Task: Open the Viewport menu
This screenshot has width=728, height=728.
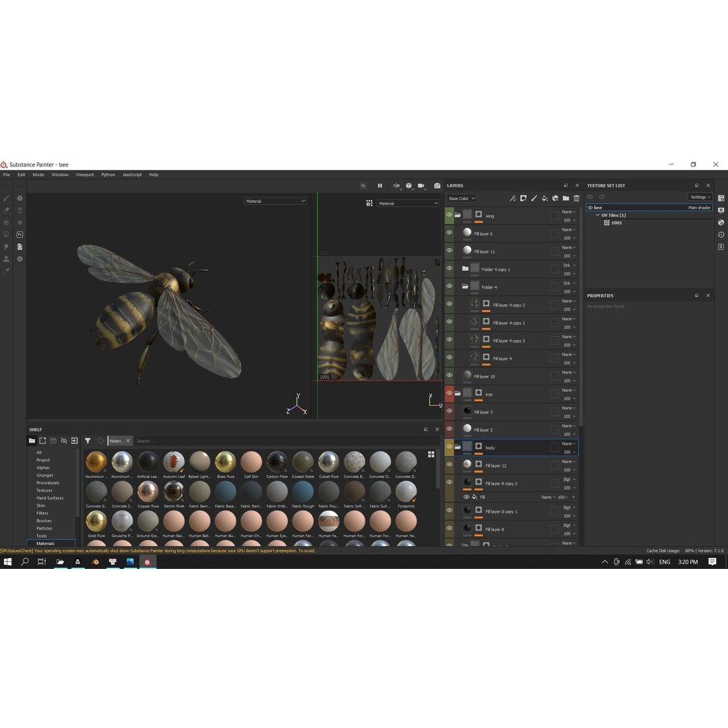Action: click(85, 175)
